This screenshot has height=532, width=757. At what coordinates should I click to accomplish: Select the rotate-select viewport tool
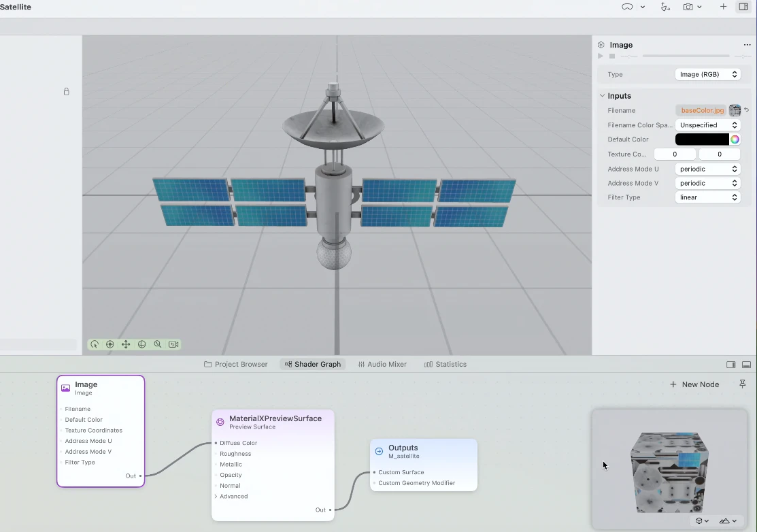click(x=94, y=344)
